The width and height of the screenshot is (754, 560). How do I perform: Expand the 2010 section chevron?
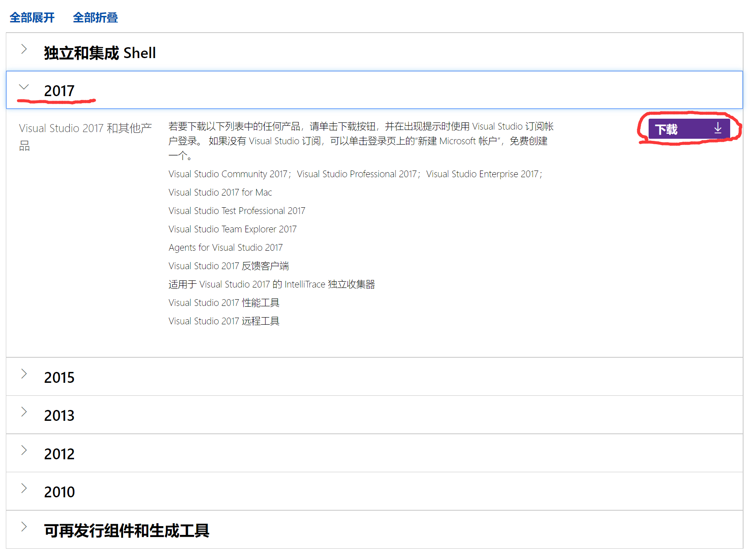click(24, 488)
